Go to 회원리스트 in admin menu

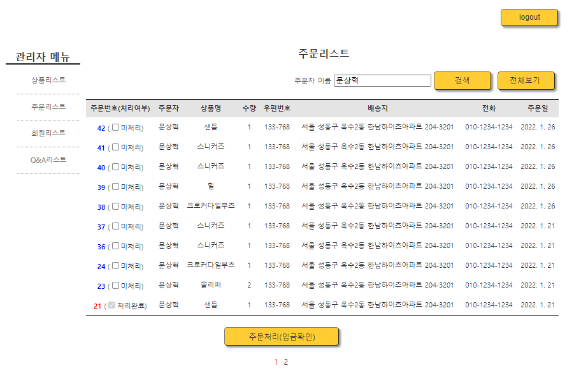48,133
